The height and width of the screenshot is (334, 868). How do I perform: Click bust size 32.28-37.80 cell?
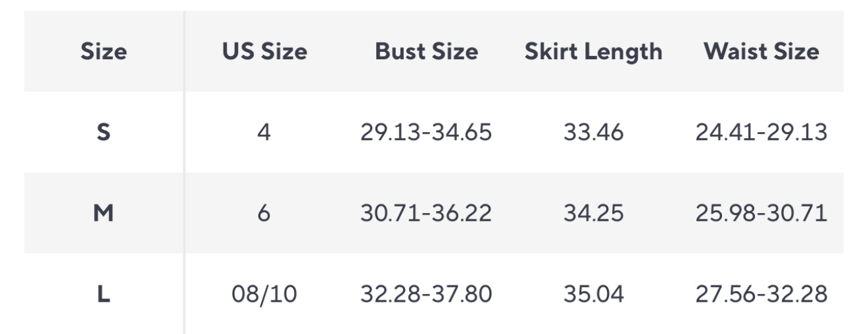[x=426, y=294]
